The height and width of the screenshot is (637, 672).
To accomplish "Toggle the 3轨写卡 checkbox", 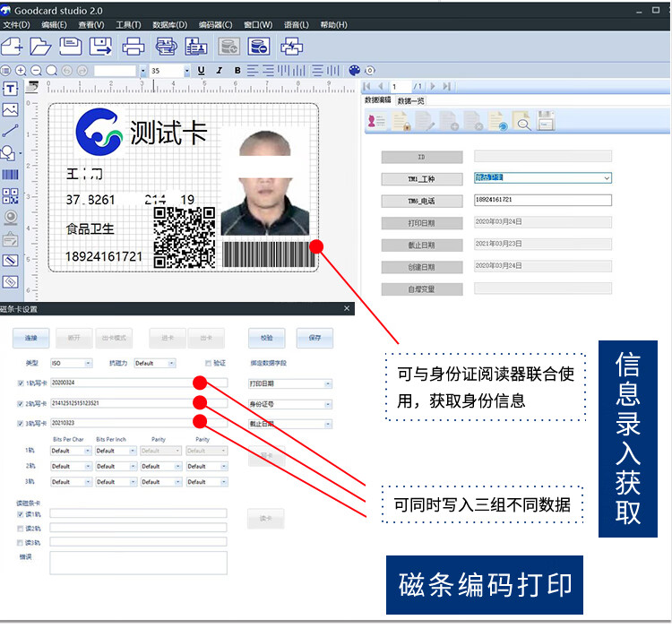I will (20, 424).
